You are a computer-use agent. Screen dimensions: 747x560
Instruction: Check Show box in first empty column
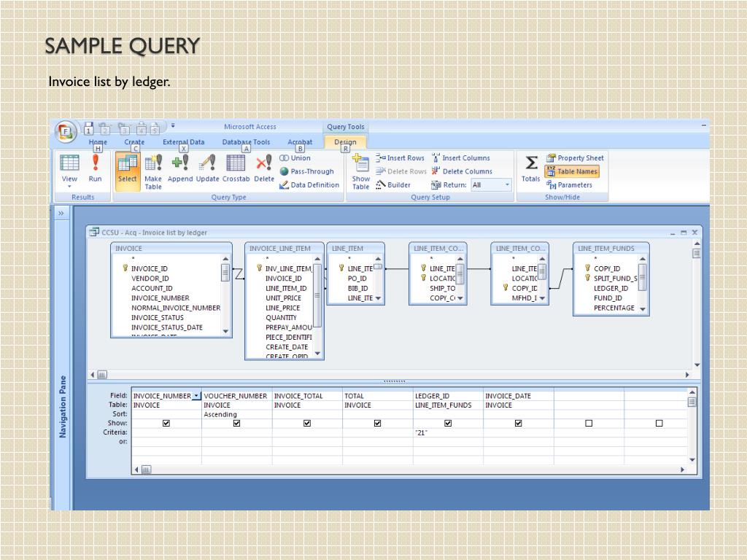click(589, 423)
